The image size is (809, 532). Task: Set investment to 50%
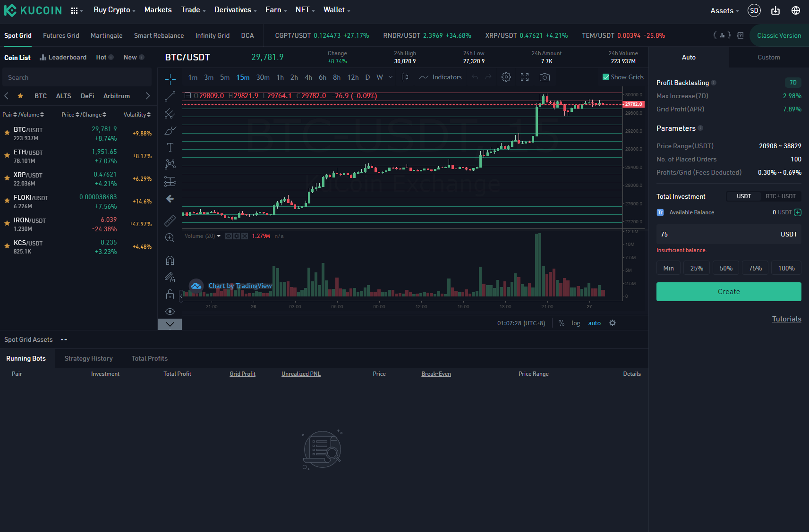(x=726, y=268)
